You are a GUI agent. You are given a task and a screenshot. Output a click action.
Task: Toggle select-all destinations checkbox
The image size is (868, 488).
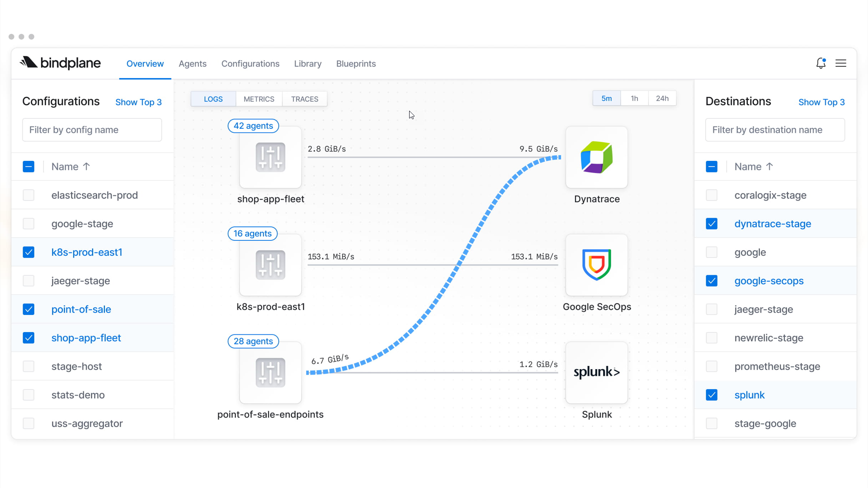pos(712,167)
